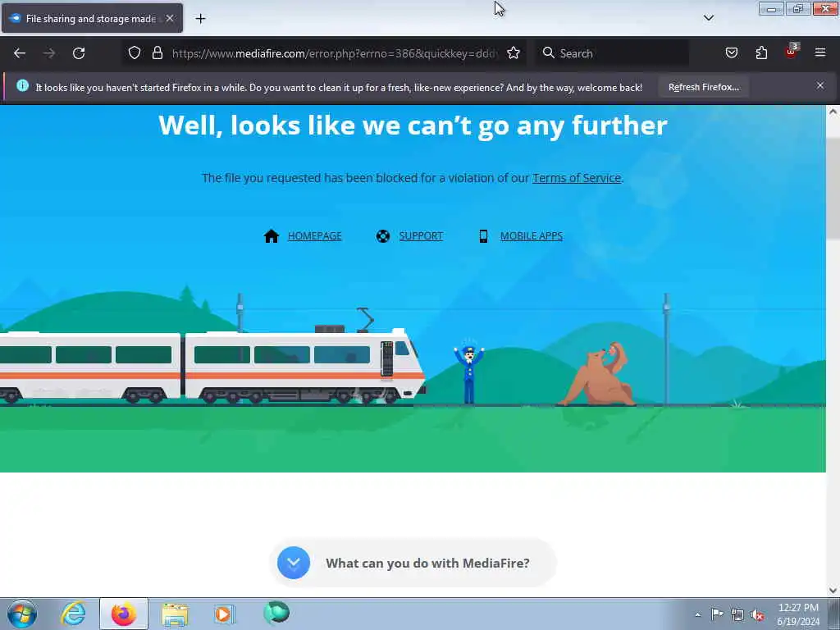Click the page scrollbar up arrow
The image size is (840, 630).
tap(833, 112)
